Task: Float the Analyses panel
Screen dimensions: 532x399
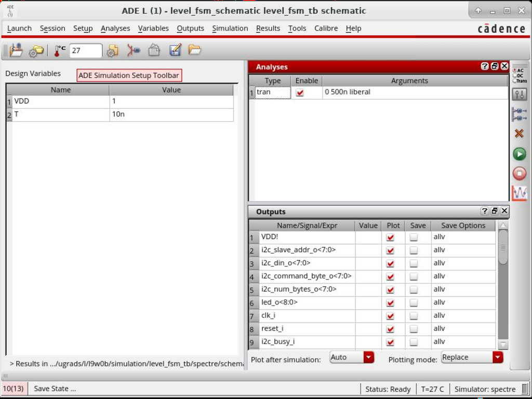Action: [x=495, y=66]
